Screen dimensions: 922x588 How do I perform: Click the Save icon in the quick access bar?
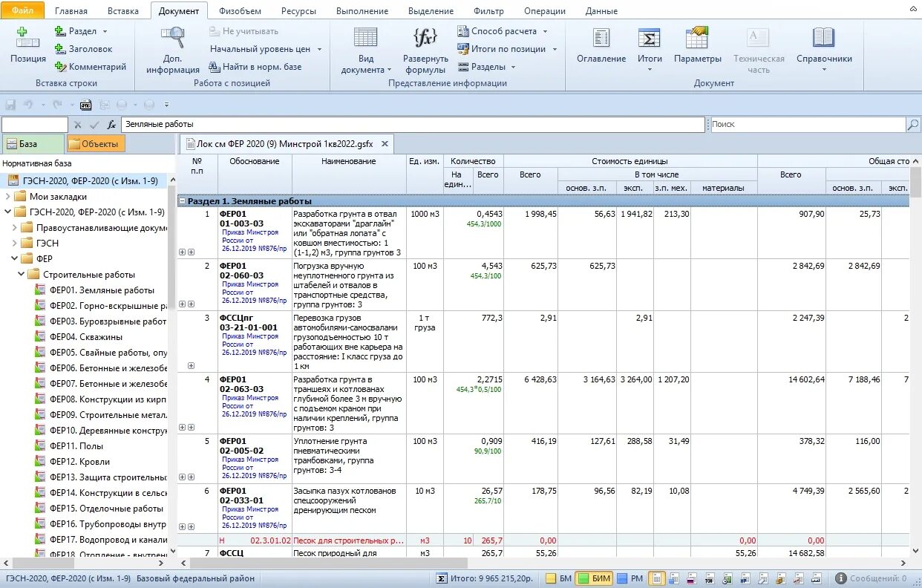[10, 105]
